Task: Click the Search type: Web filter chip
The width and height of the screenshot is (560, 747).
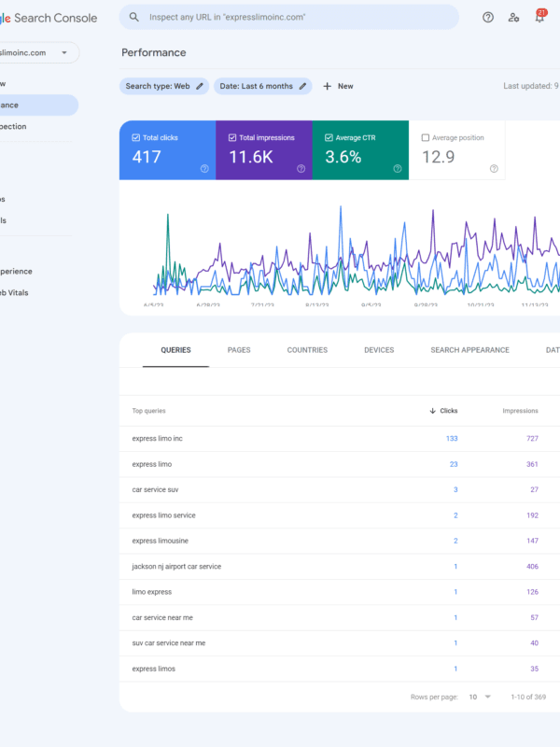Action: [164, 86]
